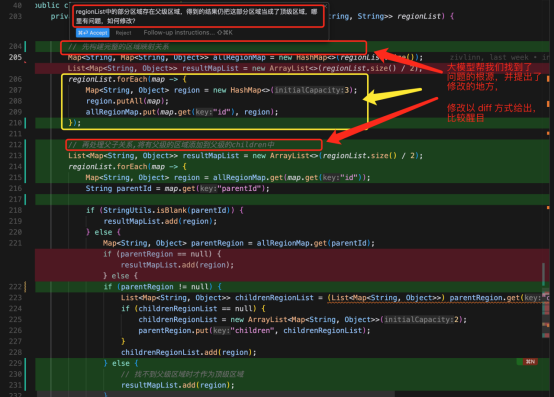The image size is (554, 397).
Task: Click the regionList question prompt text
Action: tap(196, 16)
